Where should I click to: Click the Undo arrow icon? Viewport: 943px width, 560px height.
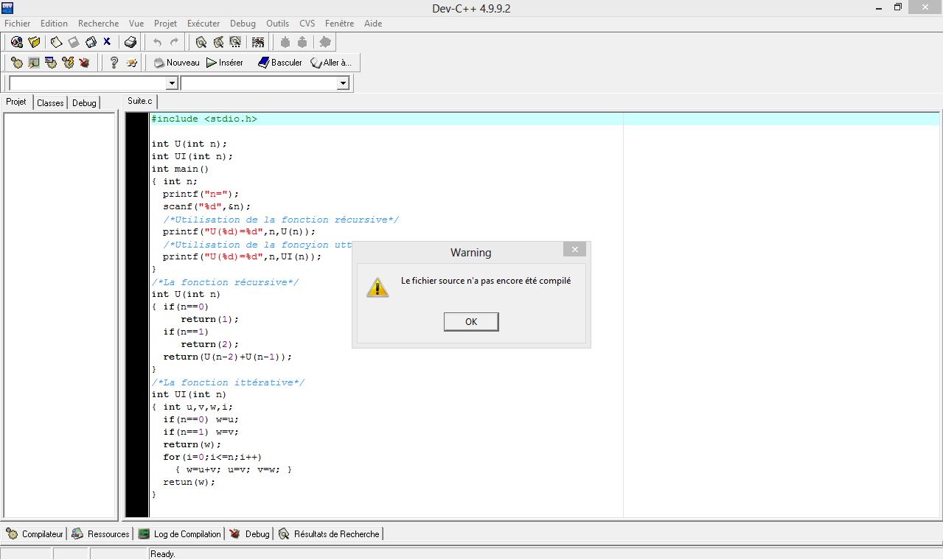point(157,42)
